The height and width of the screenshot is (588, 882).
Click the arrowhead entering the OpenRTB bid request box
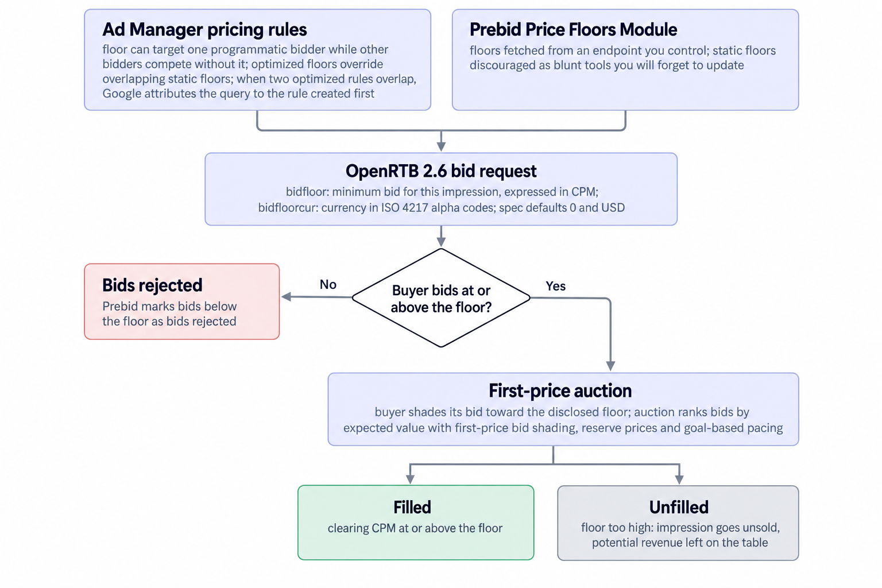coord(441,147)
